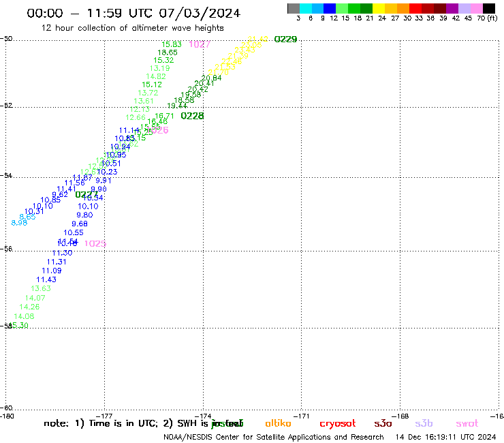Select the 'altika' satellite legend label
This screenshot has height=443, width=504.
click(278, 423)
